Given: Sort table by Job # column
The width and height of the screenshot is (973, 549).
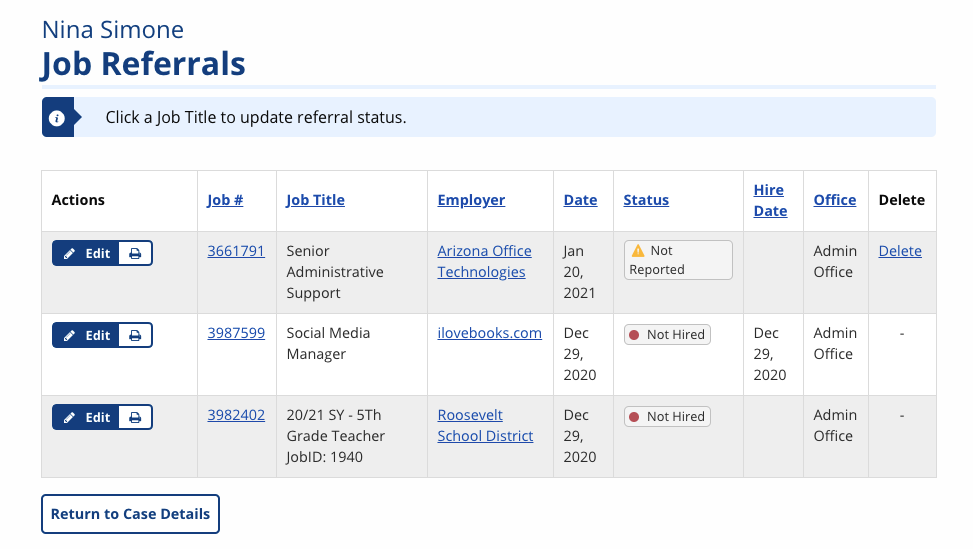Looking at the screenshot, I should (225, 200).
